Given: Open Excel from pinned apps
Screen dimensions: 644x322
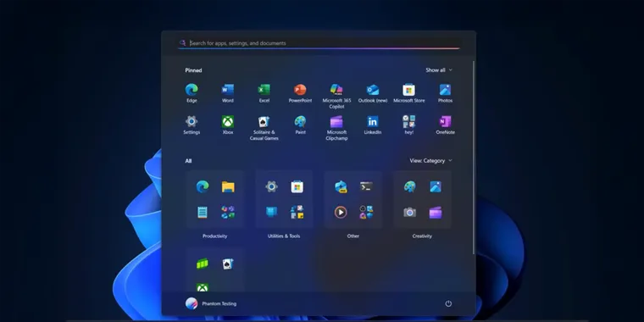Looking at the screenshot, I should click(x=264, y=93).
